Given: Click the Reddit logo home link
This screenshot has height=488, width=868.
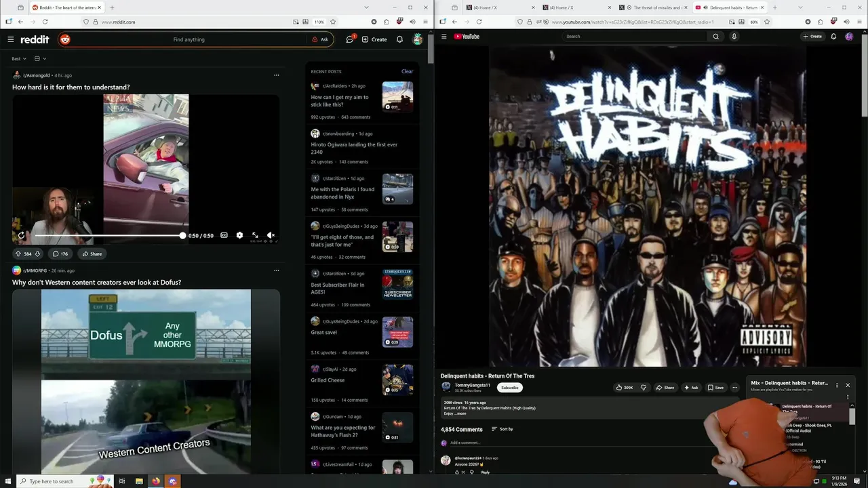Looking at the screenshot, I should click(x=35, y=39).
